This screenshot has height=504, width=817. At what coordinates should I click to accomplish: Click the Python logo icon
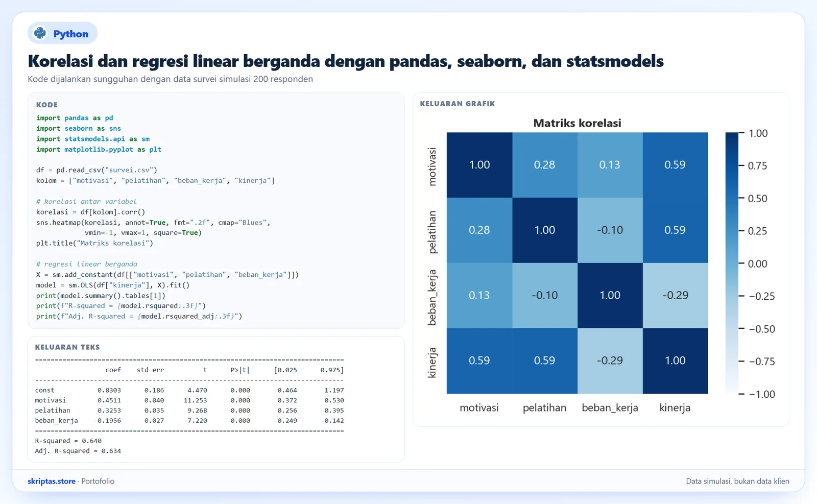tap(40, 33)
